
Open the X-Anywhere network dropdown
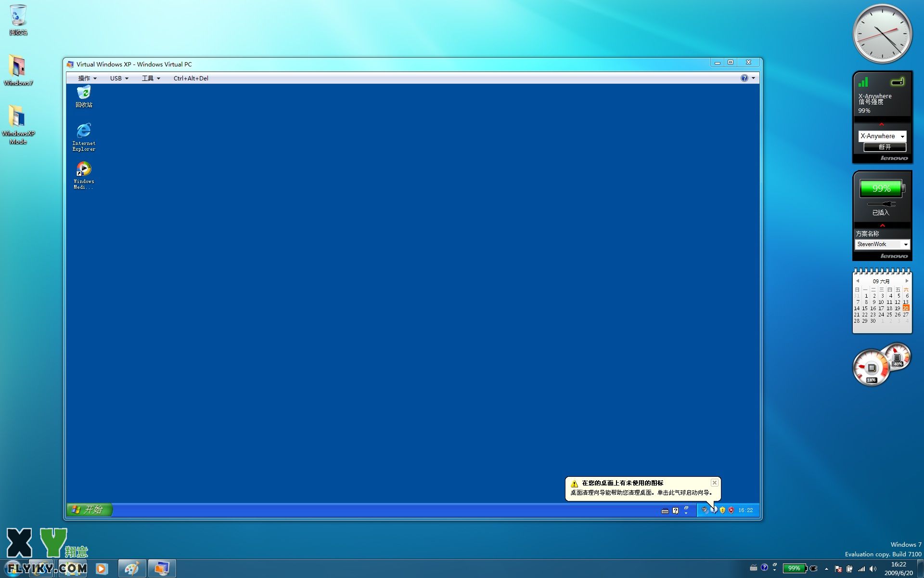click(882, 136)
